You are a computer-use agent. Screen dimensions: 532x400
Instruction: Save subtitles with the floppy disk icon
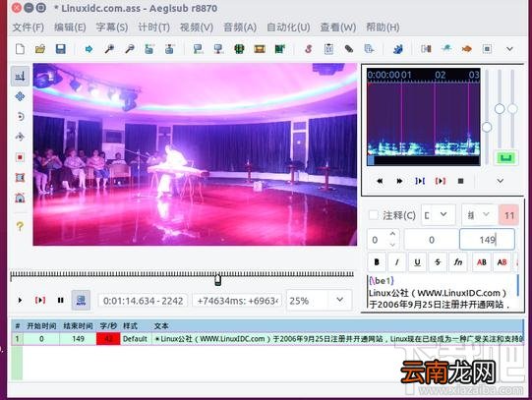tap(60, 49)
